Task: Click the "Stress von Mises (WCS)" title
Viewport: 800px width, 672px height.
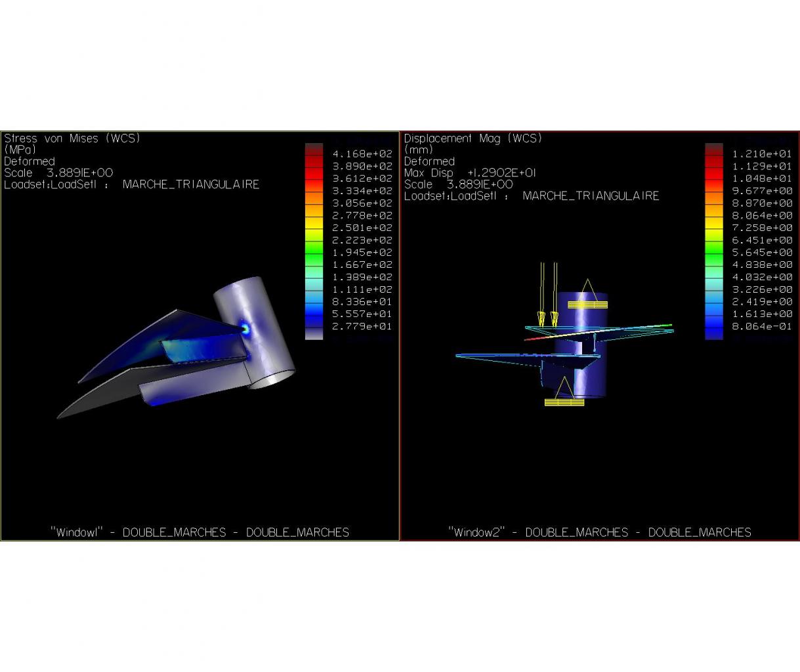Action: (72, 138)
